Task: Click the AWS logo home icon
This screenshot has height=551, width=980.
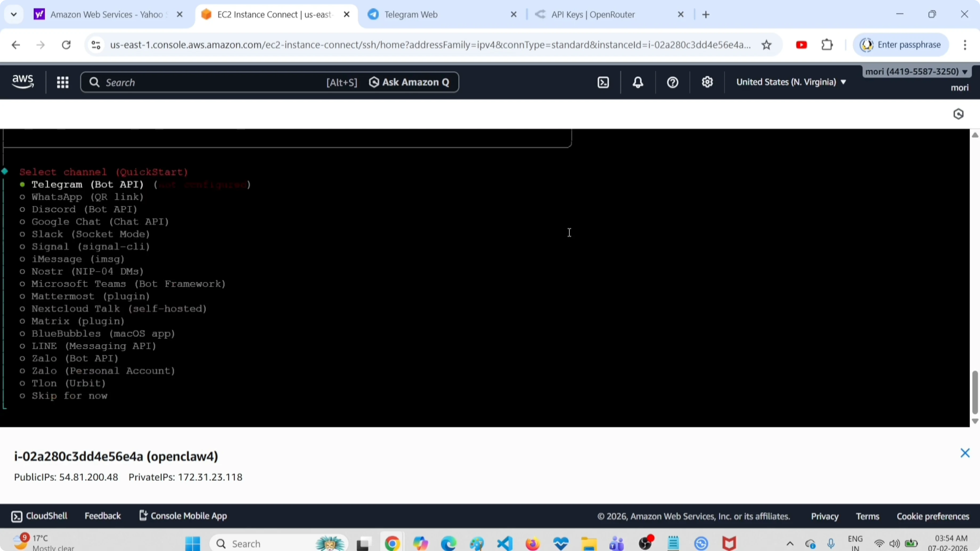Action: 23,81
